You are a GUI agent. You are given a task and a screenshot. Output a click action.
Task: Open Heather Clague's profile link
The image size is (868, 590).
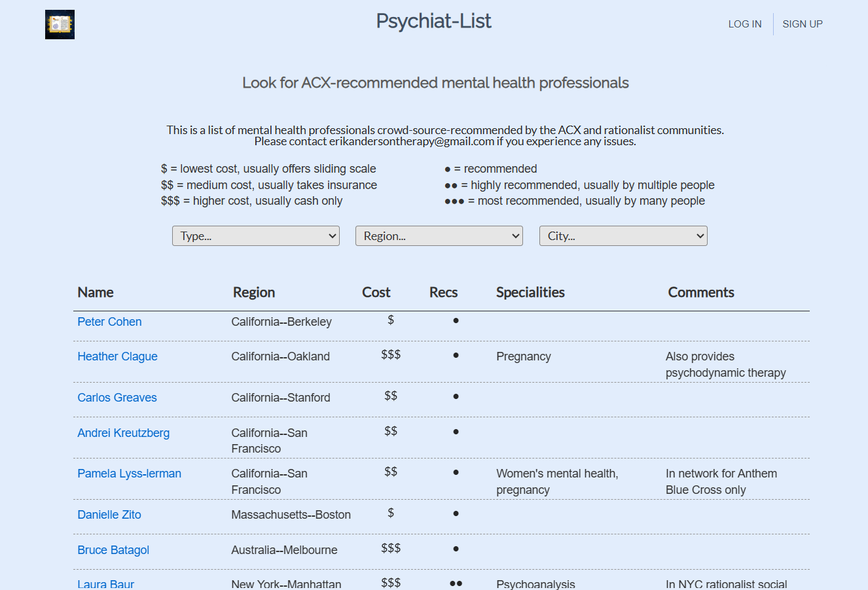click(x=117, y=356)
